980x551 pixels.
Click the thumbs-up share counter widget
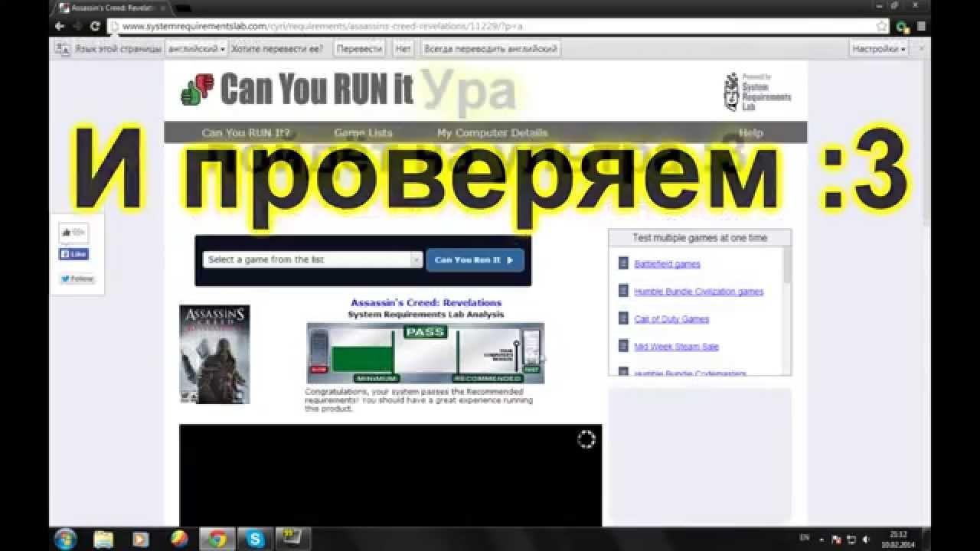point(73,233)
